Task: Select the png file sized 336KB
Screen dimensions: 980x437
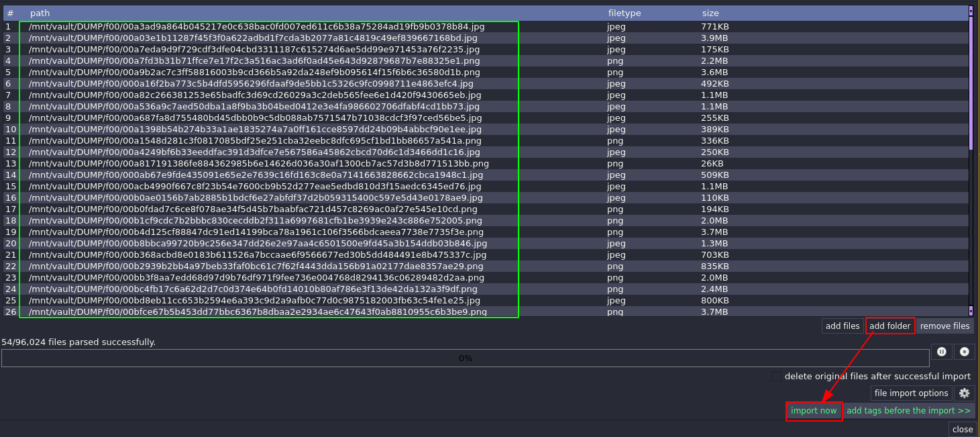Action: 485,141
